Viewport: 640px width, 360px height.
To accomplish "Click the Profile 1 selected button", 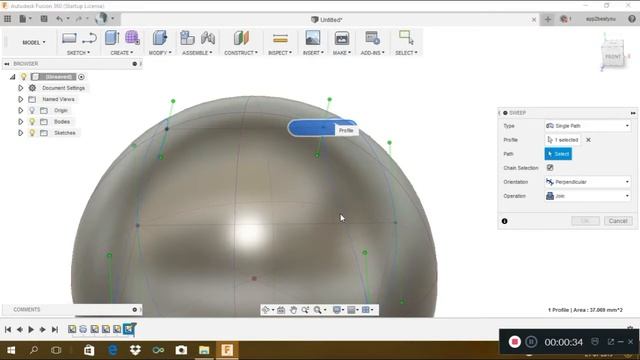I will 563,140.
